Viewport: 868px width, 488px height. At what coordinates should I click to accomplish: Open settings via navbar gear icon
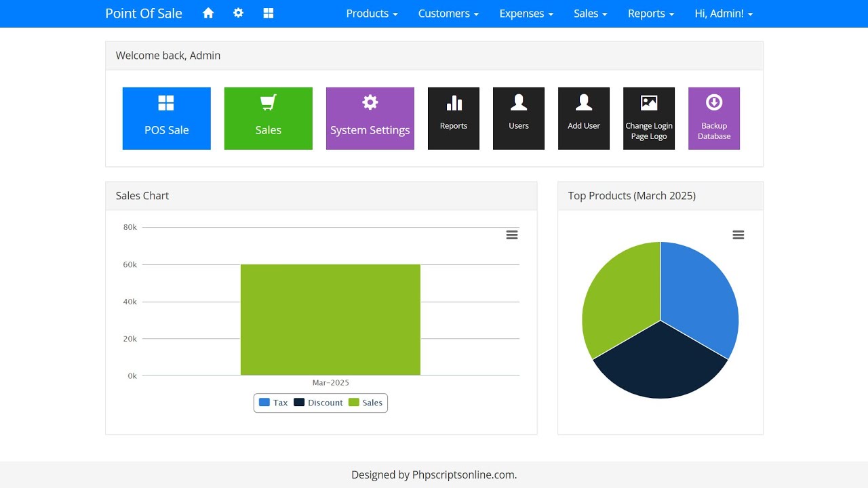pos(238,13)
